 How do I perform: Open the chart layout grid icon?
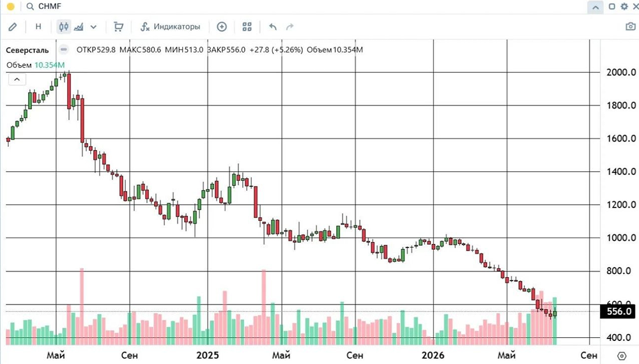point(247,27)
